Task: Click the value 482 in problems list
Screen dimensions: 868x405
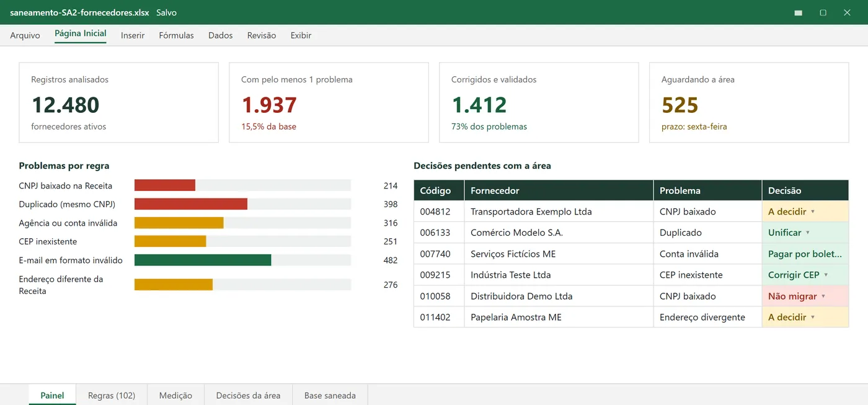Action: (391, 260)
